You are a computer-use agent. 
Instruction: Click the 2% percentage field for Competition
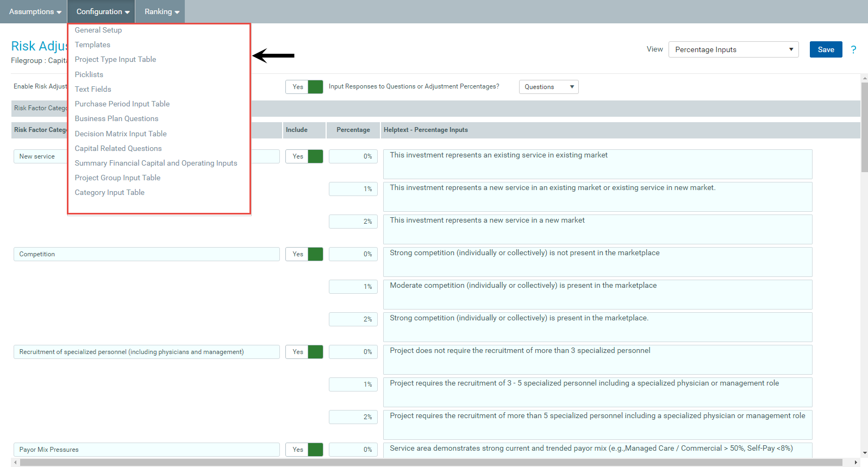[x=353, y=319]
